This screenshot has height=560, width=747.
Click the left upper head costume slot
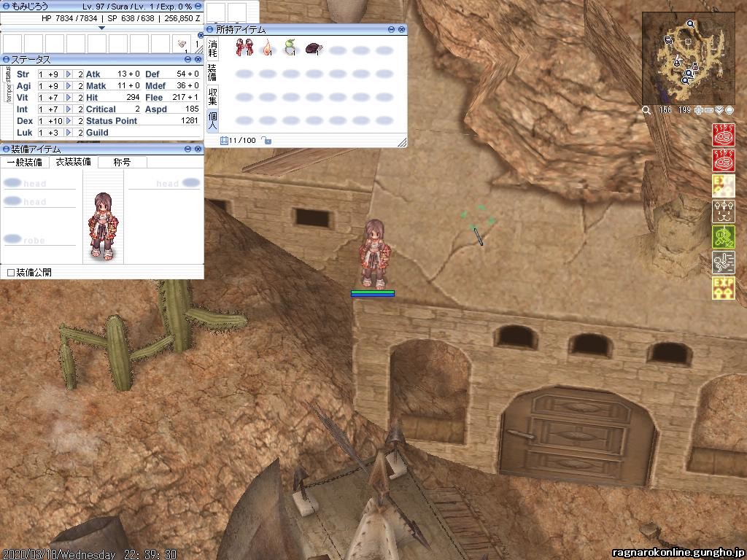point(39,183)
